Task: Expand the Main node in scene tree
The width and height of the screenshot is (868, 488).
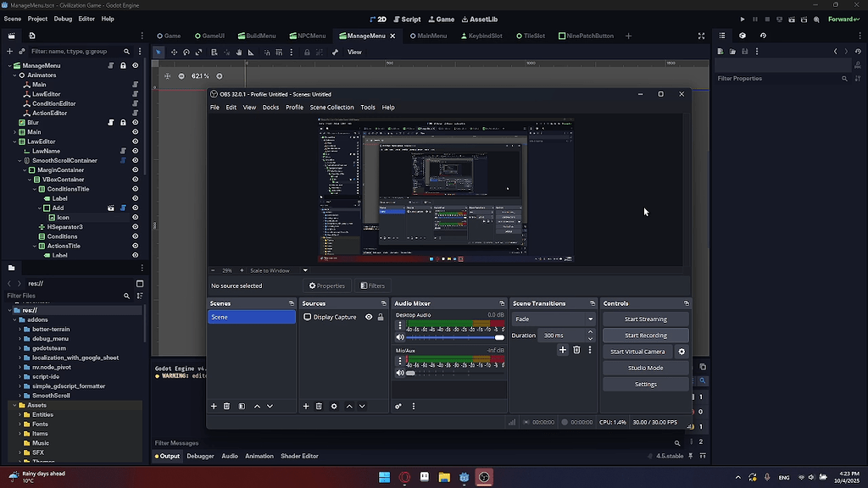Action: click(15, 132)
